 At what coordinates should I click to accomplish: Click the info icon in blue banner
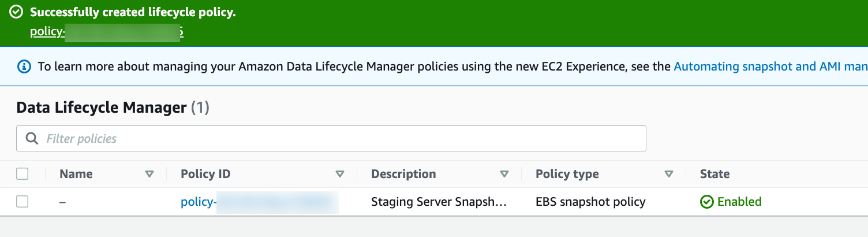24,66
